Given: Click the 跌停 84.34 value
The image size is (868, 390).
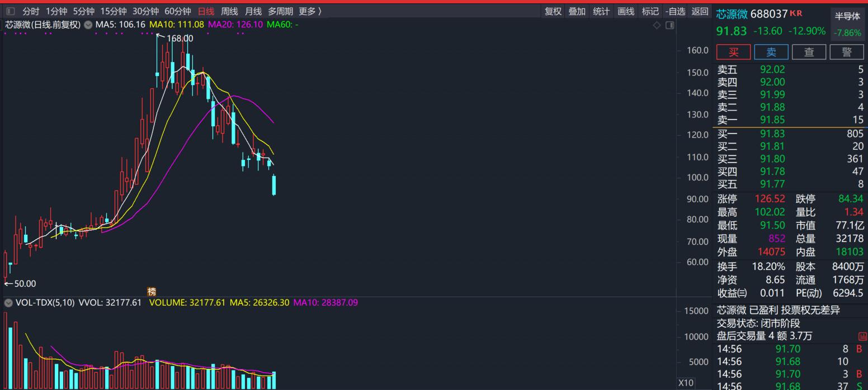Looking at the screenshot, I should (851, 199).
